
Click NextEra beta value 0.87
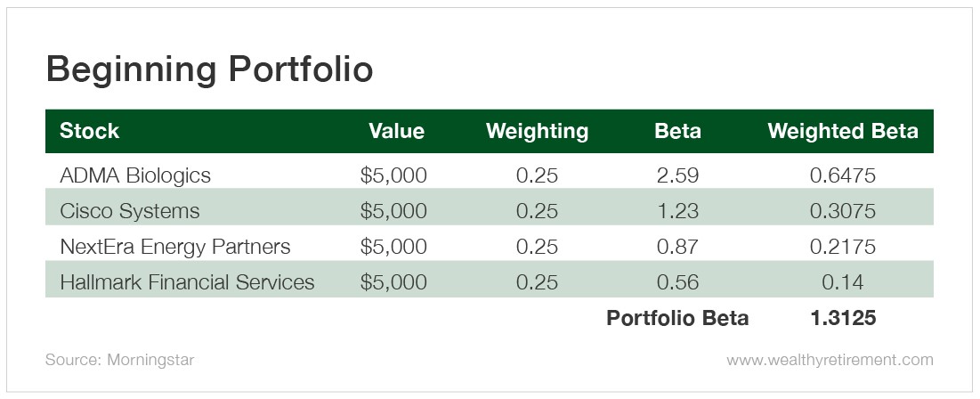pyautogui.click(x=677, y=247)
